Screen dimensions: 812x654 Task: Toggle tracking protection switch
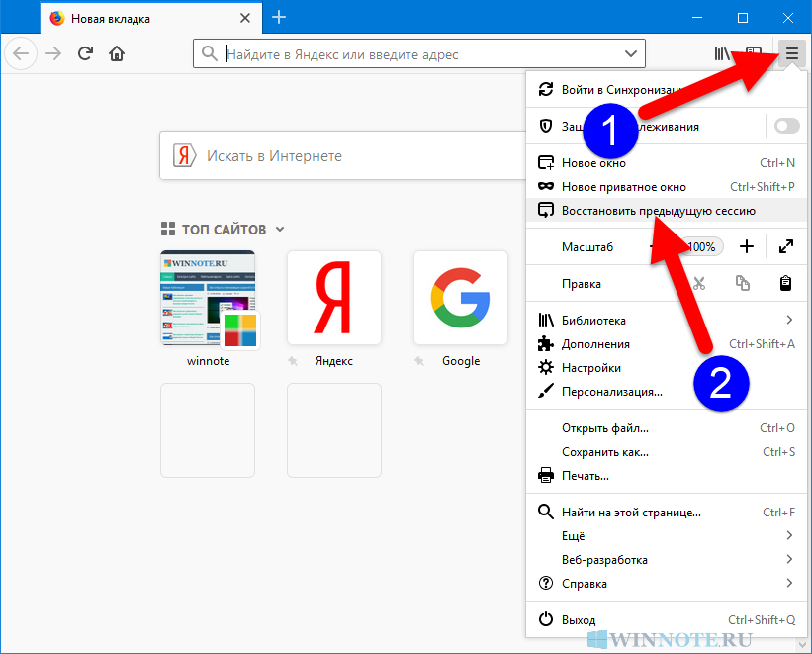786,126
